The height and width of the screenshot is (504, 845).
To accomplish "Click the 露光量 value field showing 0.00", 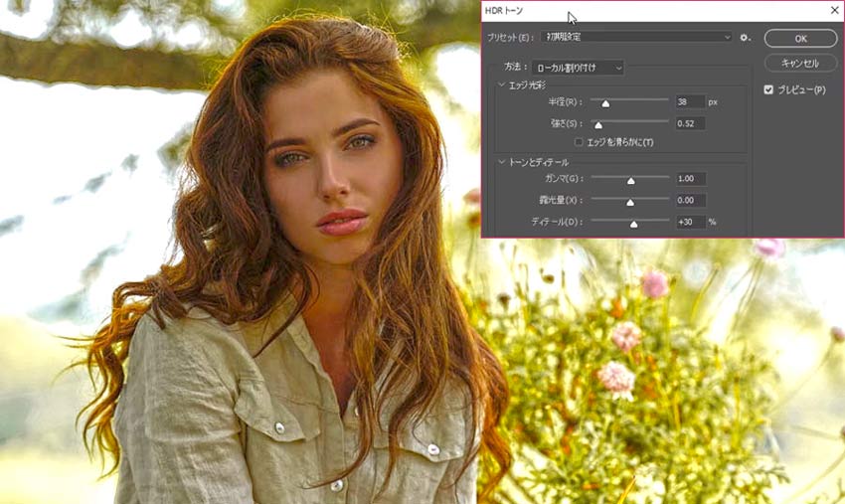I will (x=689, y=201).
